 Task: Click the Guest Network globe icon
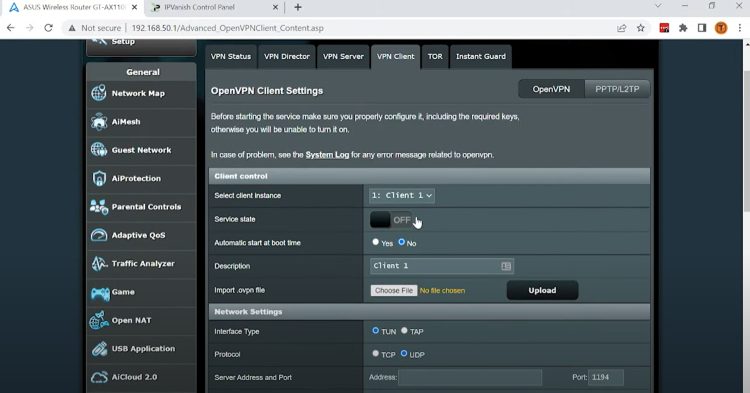(x=99, y=150)
